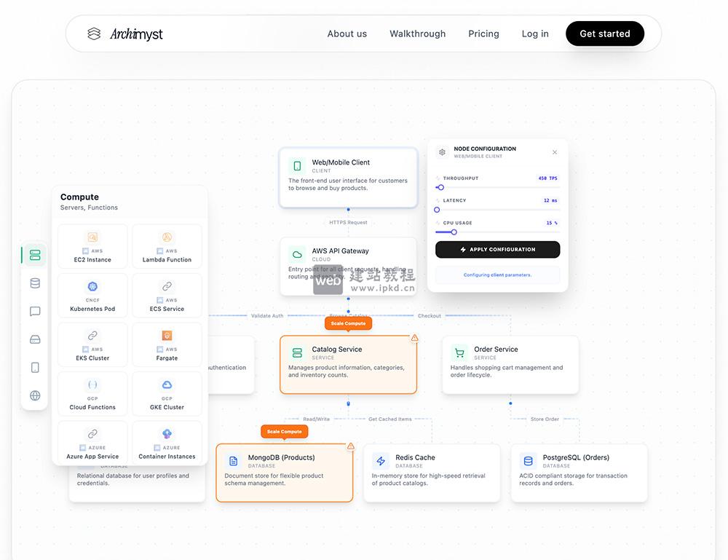Select Pricing in the top navigation
Viewport: 728px width, 560px height.
[x=483, y=33]
